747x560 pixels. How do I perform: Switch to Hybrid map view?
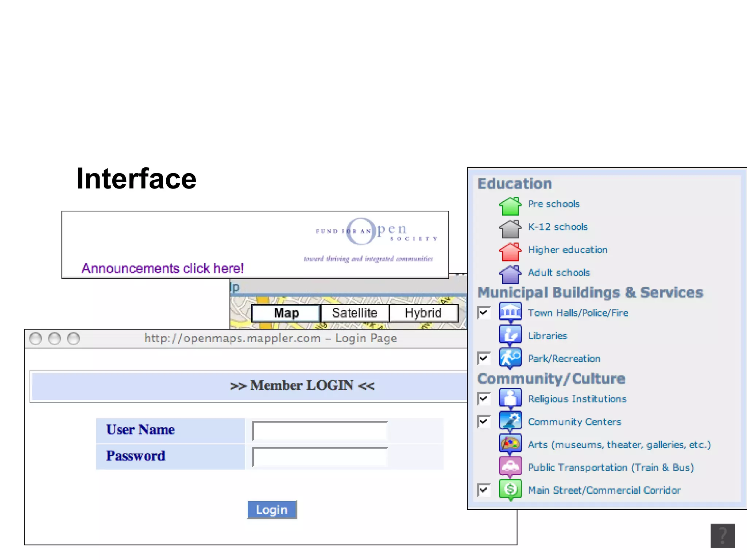pos(423,313)
